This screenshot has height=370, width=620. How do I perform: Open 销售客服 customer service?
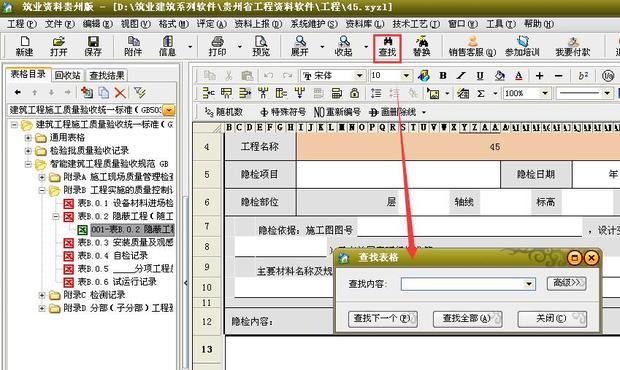tap(472, 46)
